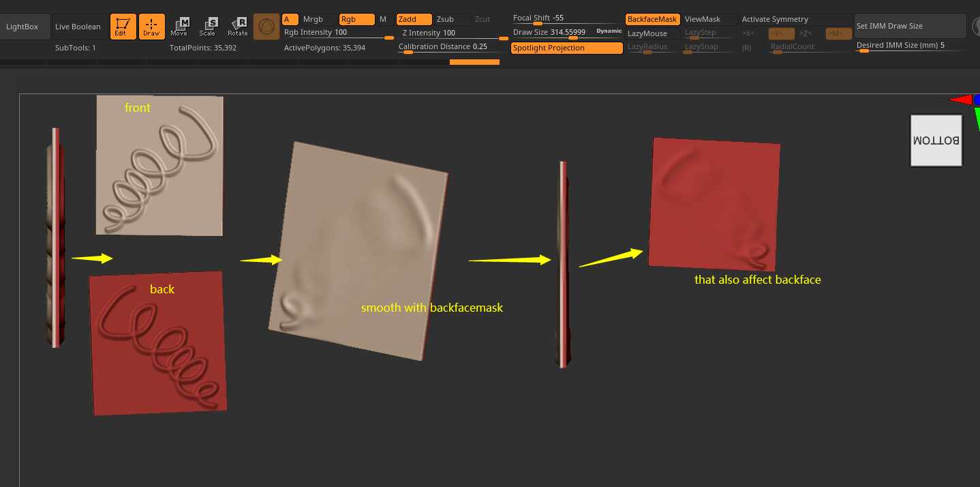980x487 pixels.
Task: Toggle X axis symmetry
Action: pos(748,33)
